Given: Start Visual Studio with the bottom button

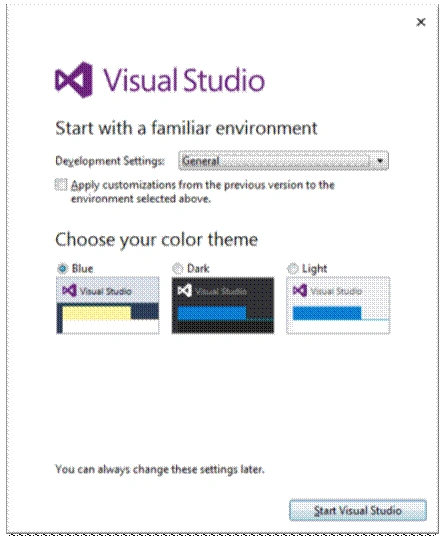Looking at the screenshot, I should pyautogui.click(x=358, y=510).
